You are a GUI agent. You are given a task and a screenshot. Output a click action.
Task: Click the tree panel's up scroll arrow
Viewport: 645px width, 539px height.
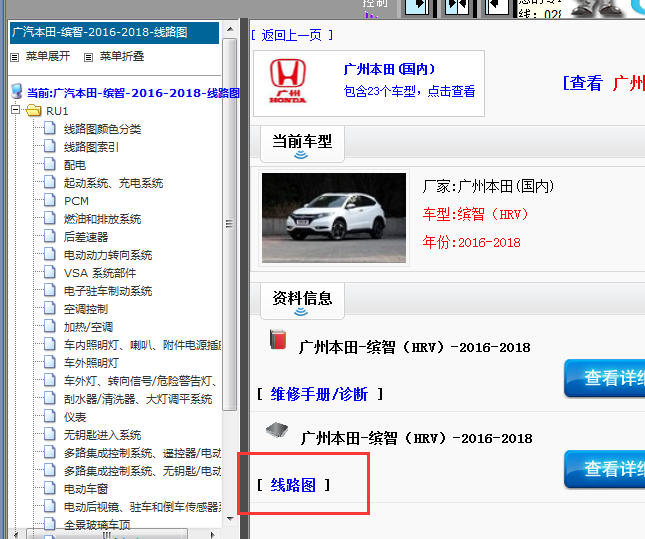[230, 29]
